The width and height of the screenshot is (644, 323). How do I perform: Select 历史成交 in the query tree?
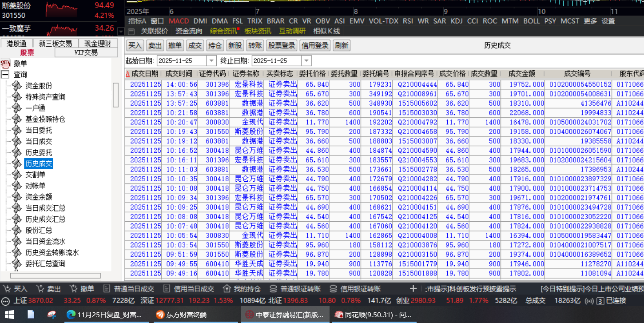tap(39, 163)
